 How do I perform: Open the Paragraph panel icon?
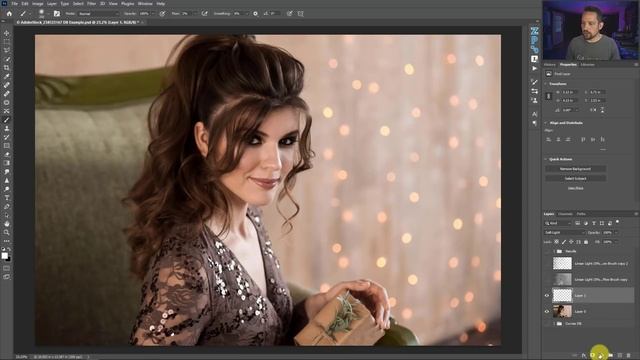(534, 124)
